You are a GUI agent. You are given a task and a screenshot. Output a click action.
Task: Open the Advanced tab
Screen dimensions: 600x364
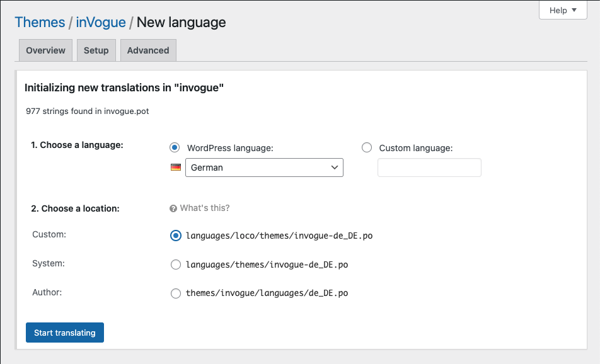coord(148,50)
